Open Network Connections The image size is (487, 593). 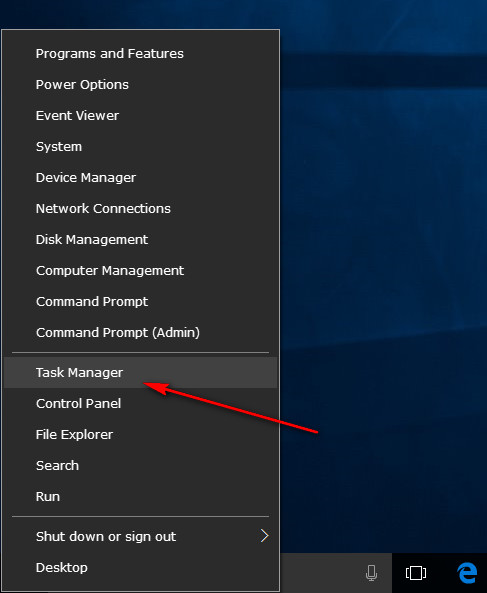coord(140,209)
